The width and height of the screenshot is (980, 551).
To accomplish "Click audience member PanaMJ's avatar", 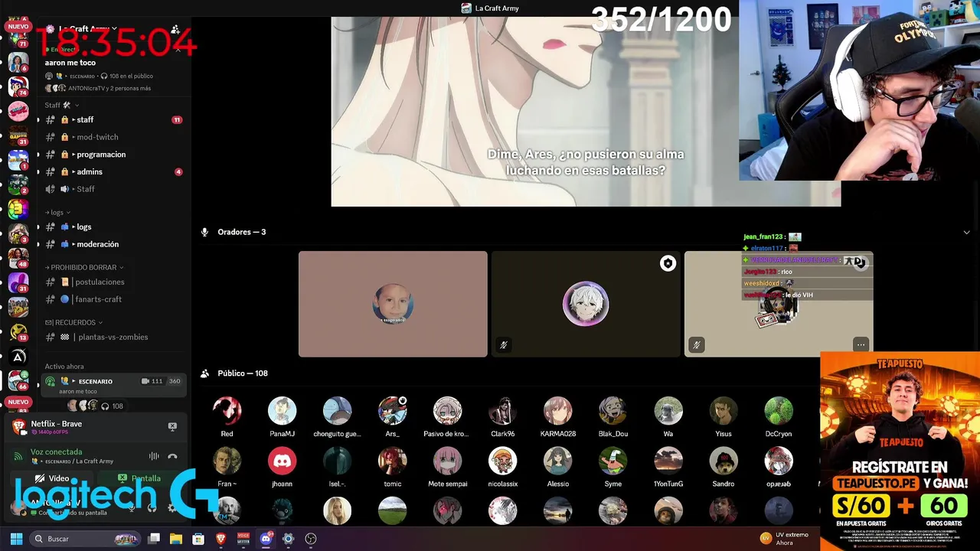I will [x=282, y=411].
